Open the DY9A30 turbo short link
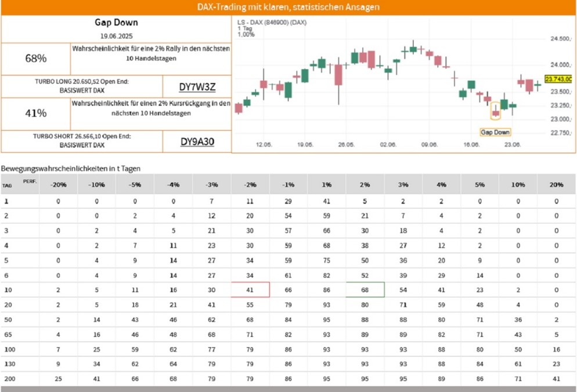The height and width of the screenshot is (392, 577). (x=197, y=141)
